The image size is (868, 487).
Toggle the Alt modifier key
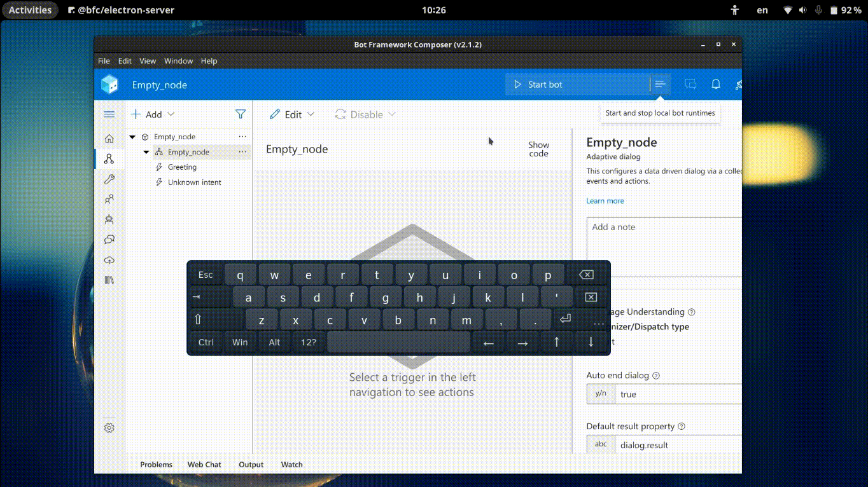[x=274, y=342]
